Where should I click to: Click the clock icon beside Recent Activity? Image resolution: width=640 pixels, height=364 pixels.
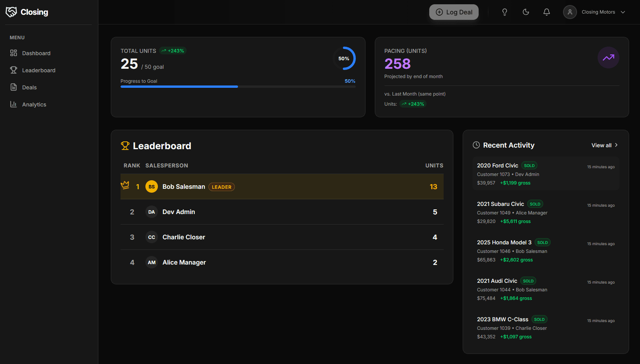[476, 145]
